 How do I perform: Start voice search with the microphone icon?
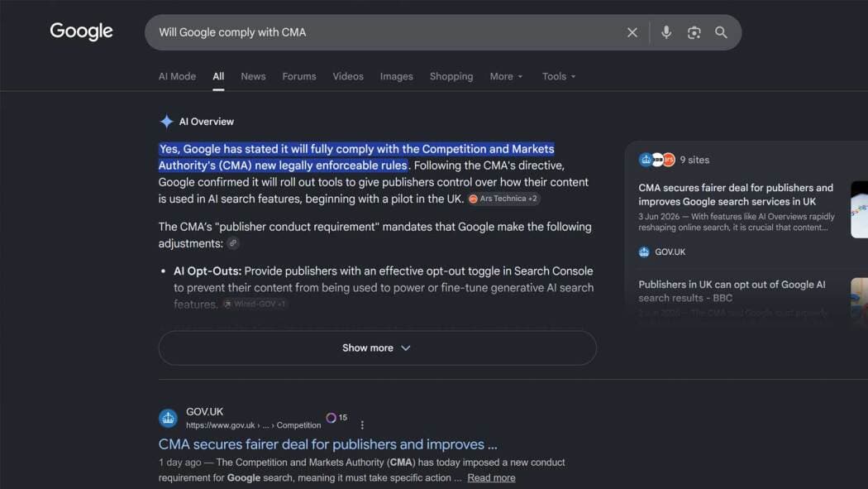pos(666,32)
